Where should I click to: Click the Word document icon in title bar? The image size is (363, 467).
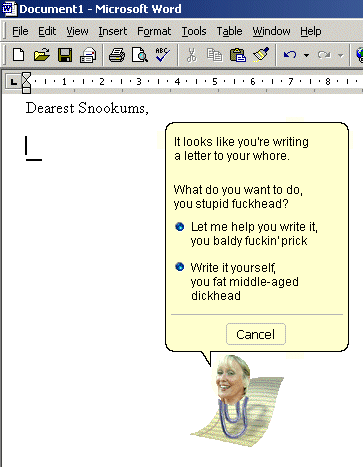coord(9,9)
